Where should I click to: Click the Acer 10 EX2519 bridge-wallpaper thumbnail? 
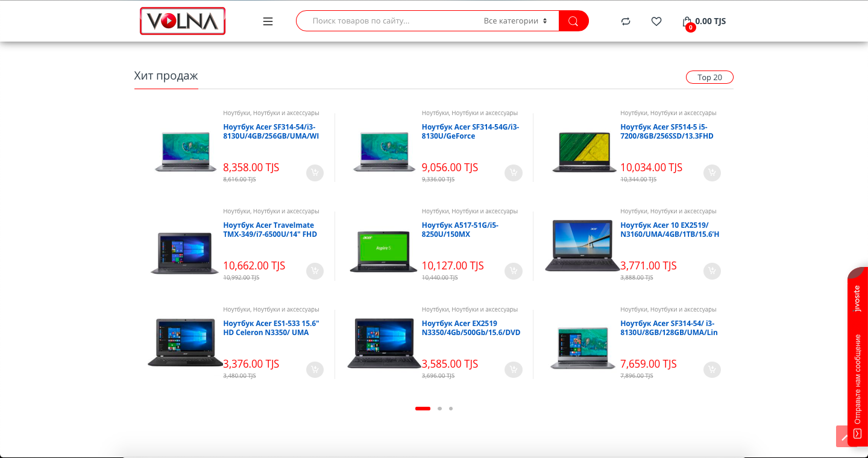click(x=582, y=245)
